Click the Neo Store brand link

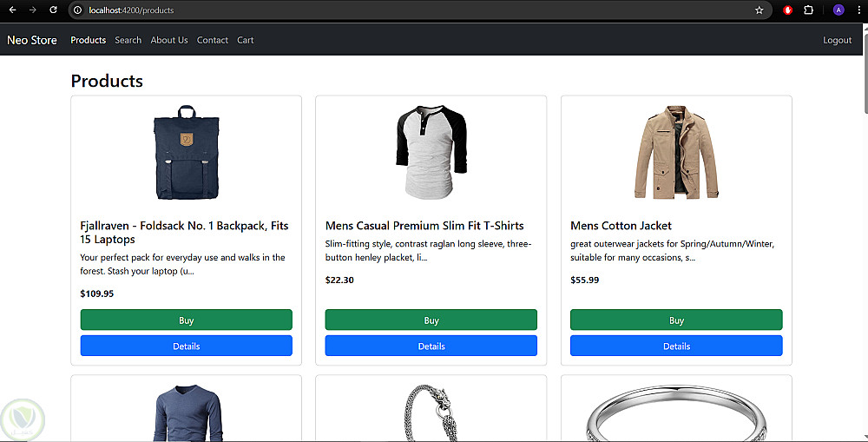point(32,40)
